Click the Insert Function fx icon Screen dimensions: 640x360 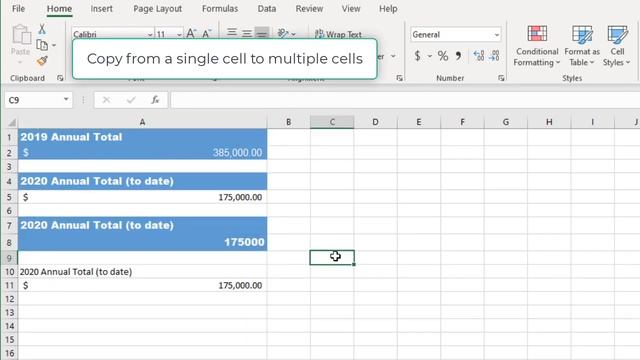[x=155, y=100]
